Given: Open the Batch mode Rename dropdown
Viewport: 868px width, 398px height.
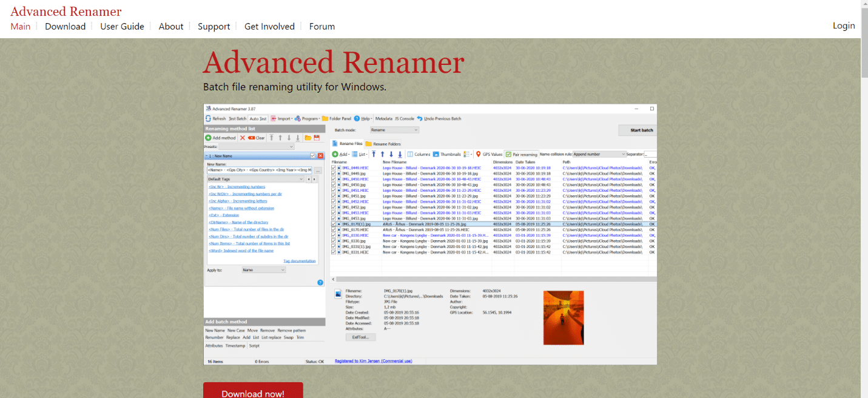Looking at the screenshot, I should point(394,130).
